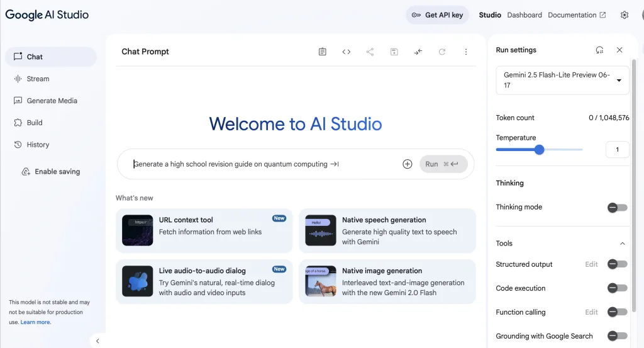Open the Native speech generation card
The image size is (644, 348).
click(387, 230)
